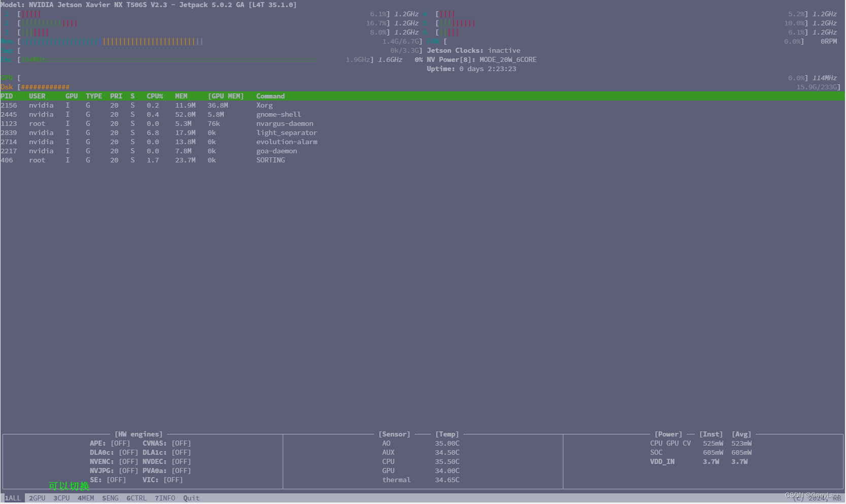
Task: Click the MEM column header
Action: 181,96
